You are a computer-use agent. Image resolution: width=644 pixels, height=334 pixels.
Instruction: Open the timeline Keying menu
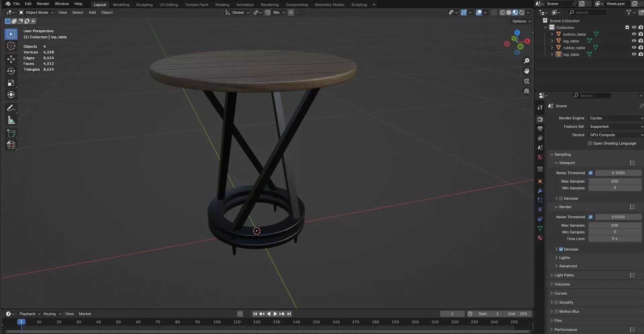pyautogui.click(x=52, y=314)
